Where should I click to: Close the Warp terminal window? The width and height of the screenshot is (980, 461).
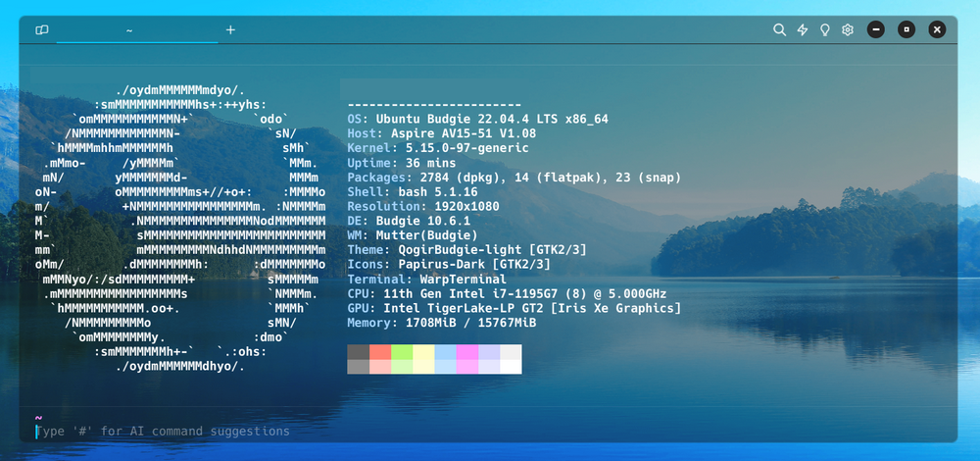click(938, 29)
